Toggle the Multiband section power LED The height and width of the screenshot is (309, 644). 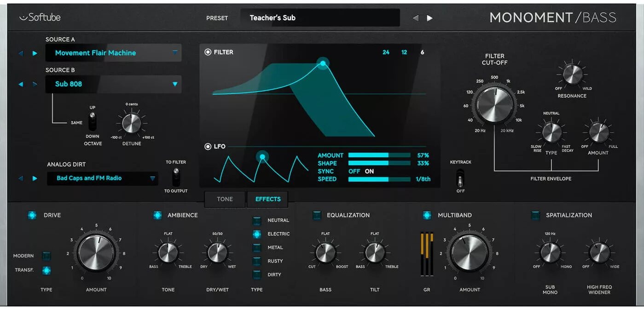427,215
